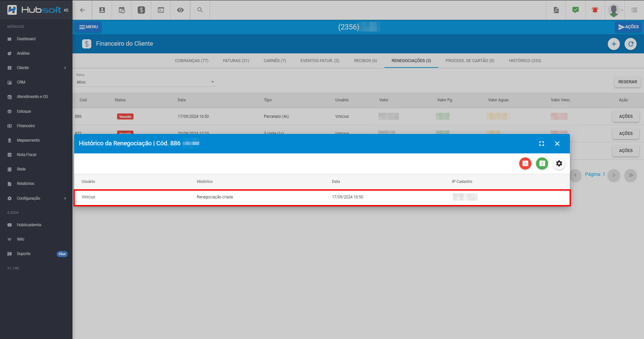The width and height of the screenshot is (644, 339).
Task: Go to previous page arrow
Action: [576, 175]
